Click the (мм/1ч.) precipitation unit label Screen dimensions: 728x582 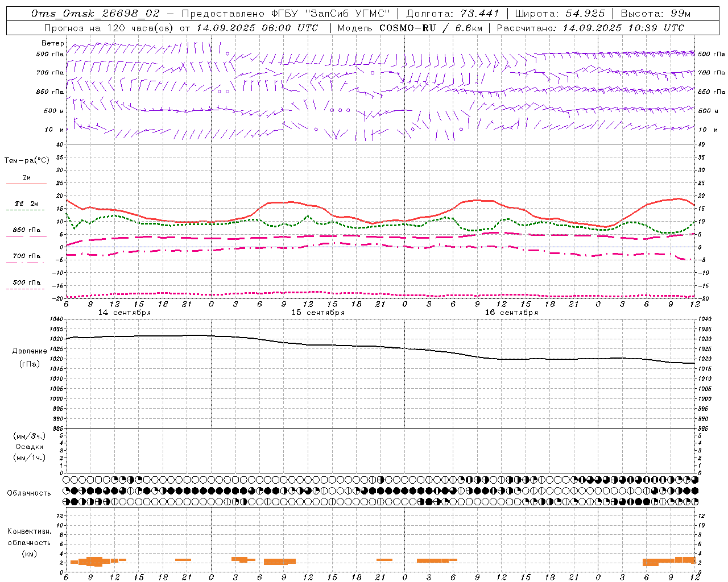coord(30,458)
